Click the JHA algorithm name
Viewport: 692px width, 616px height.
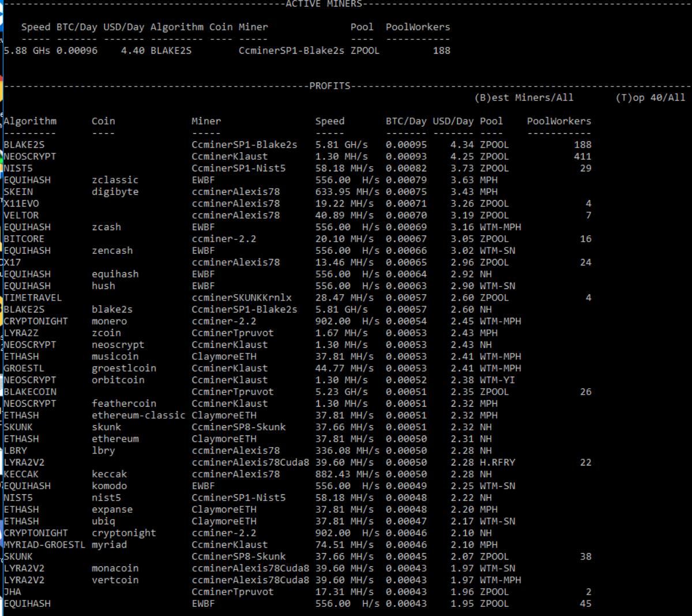click(x=12, y=592)
